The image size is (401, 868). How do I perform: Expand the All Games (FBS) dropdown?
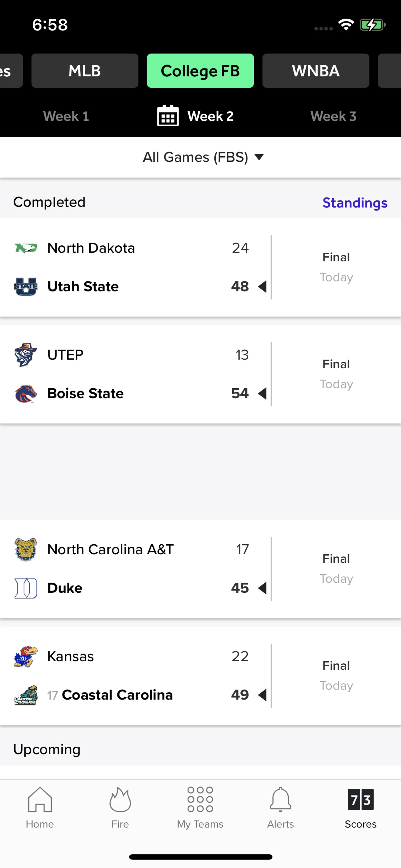click(203, 157)
